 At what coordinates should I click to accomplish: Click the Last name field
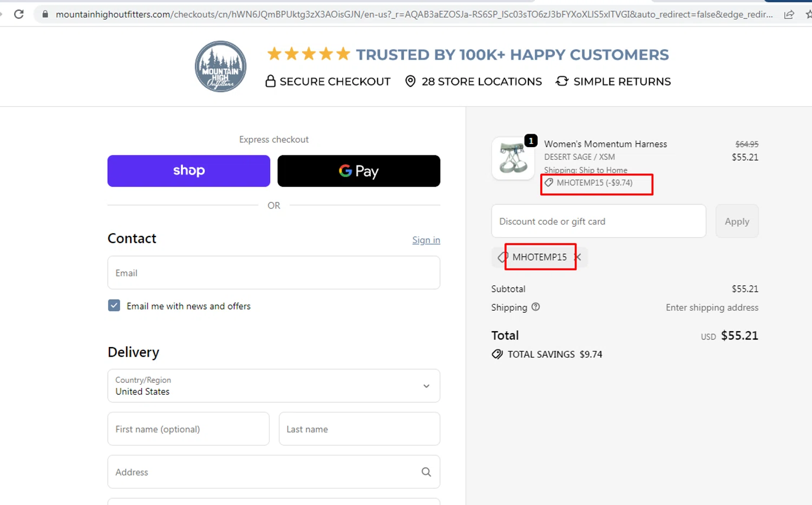(359, 429)
